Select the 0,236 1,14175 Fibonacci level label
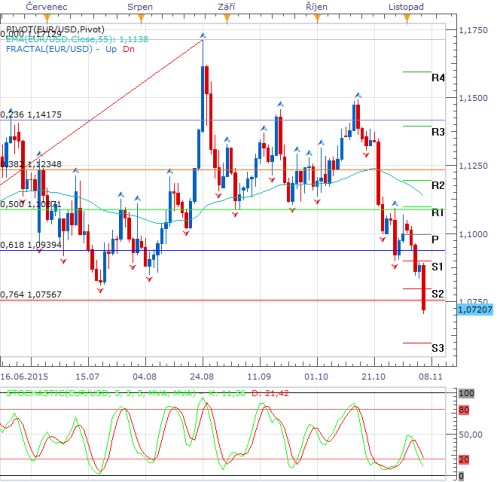This screenshot has width=500, height=482. (31, 115)
